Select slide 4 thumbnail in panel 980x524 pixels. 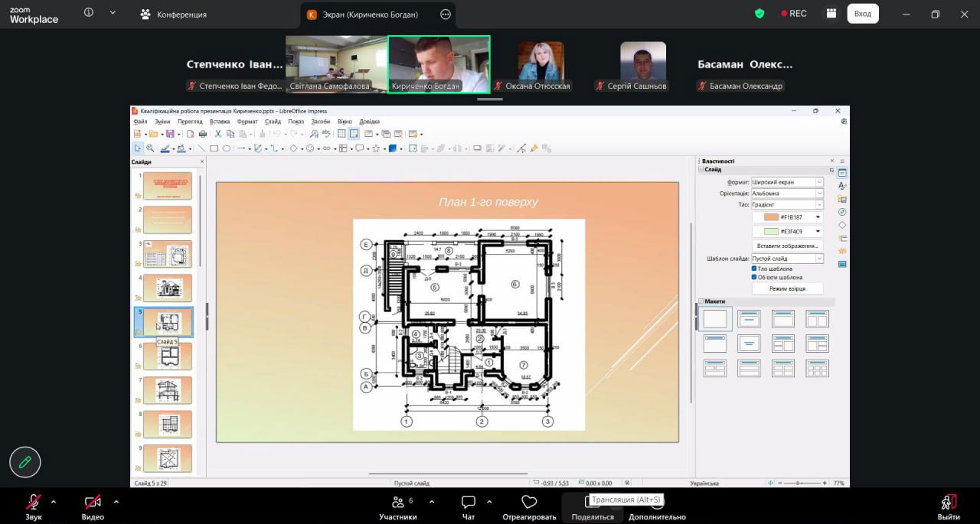(x=167, y=288)
